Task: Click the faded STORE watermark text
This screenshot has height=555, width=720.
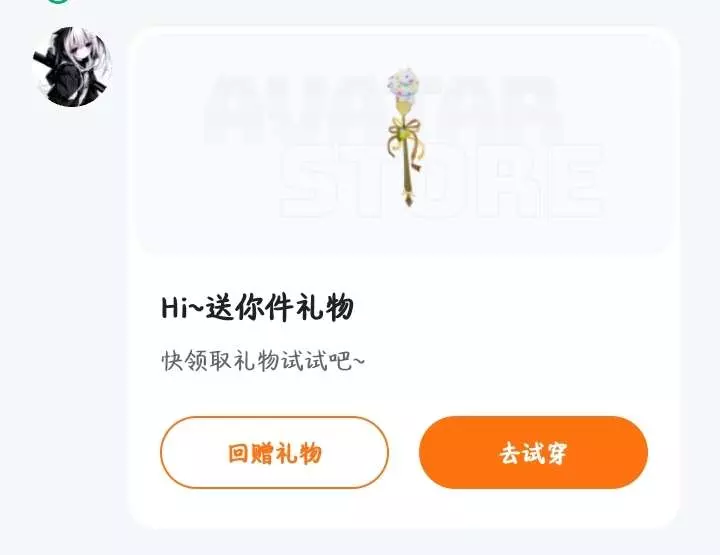Action: (x=442, y=181)
